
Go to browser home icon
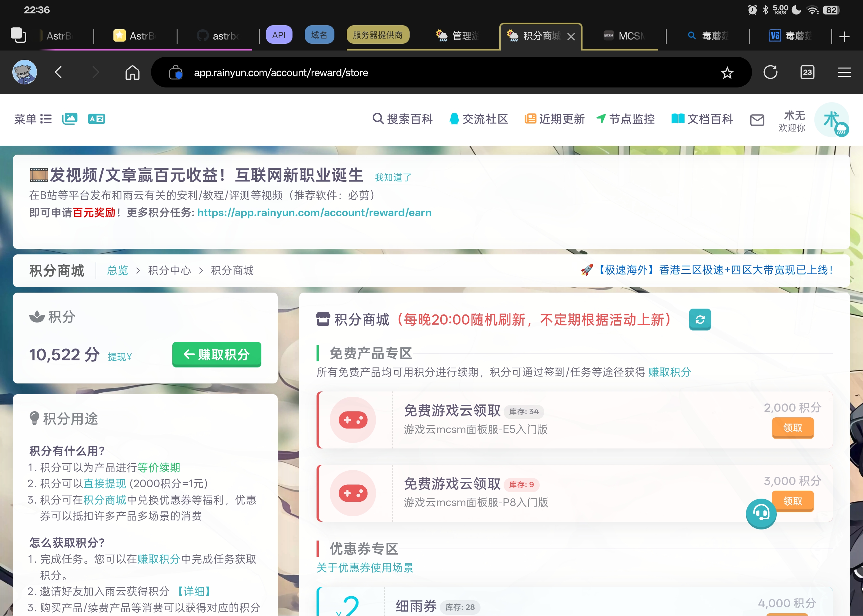132,72
